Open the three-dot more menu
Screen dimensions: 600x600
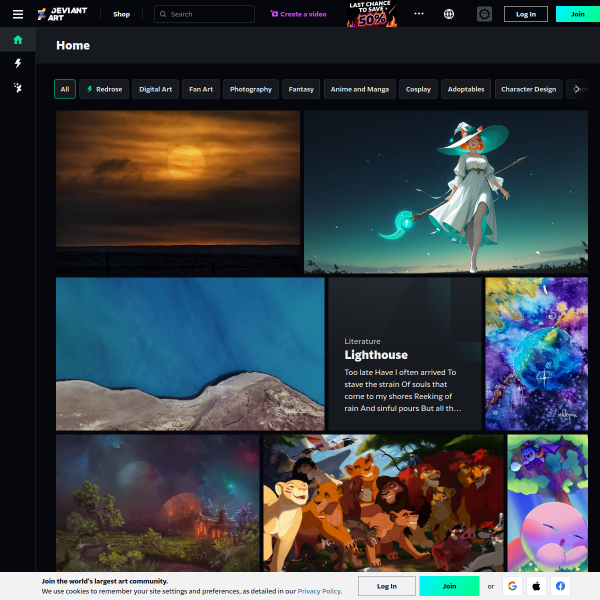click(419, 14)
